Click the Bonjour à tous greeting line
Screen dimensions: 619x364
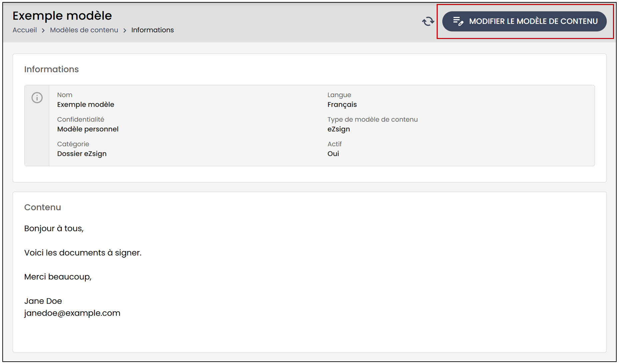54,229
